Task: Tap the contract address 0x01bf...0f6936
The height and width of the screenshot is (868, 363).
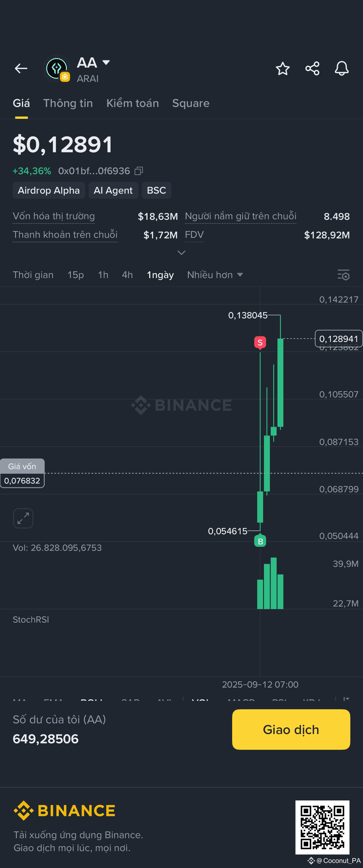Action: click(x=94, y=171)
